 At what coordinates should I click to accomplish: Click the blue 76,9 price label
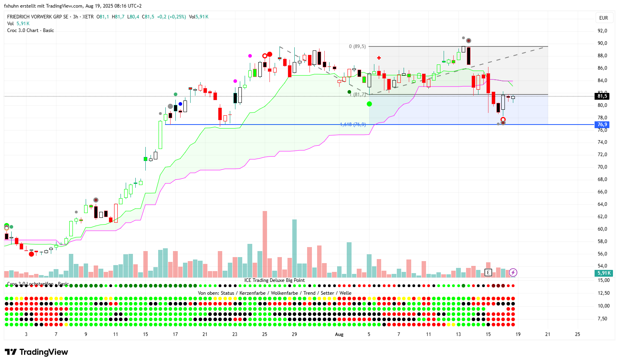point(602,125)
